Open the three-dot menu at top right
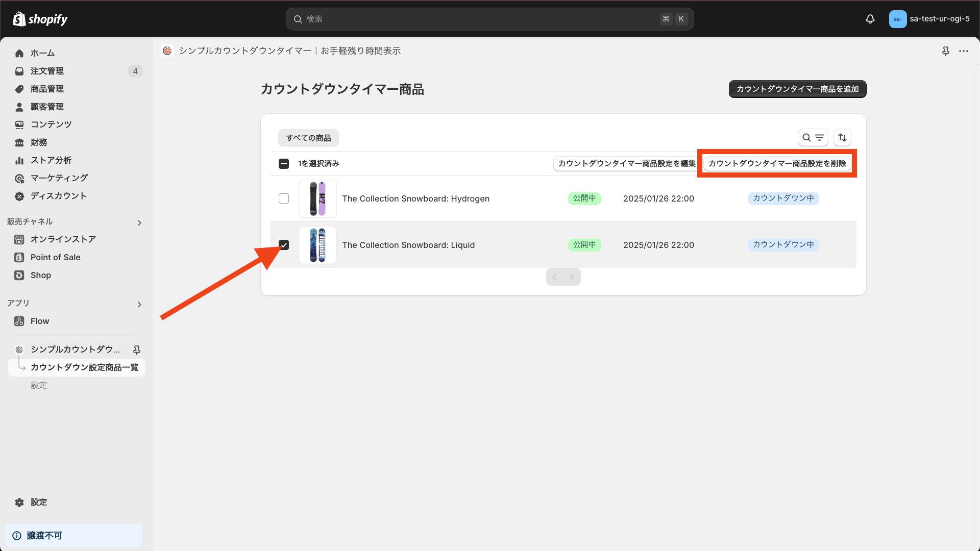 964,51
